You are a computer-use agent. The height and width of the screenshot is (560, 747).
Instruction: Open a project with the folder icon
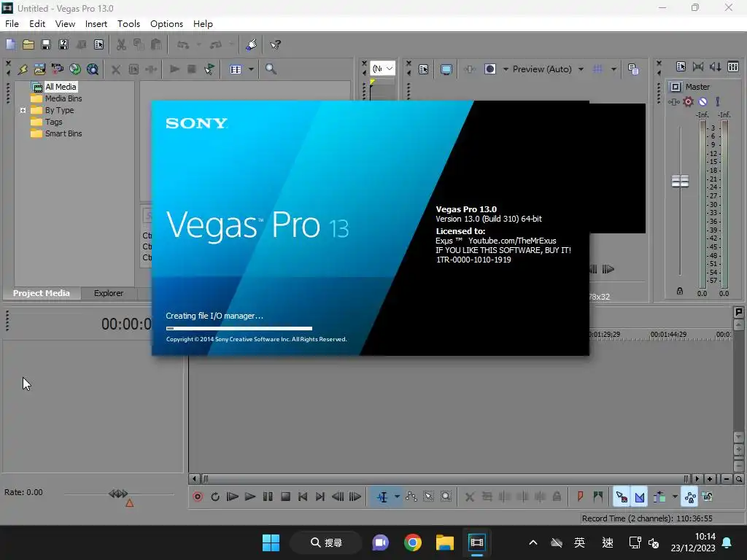(28, 44)
